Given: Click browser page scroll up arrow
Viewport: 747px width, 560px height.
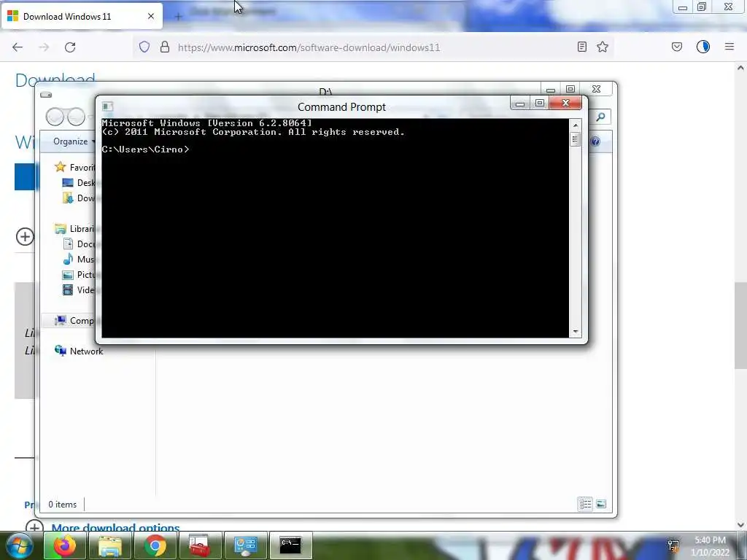Looking at the screenshot, I should point(740,68).
